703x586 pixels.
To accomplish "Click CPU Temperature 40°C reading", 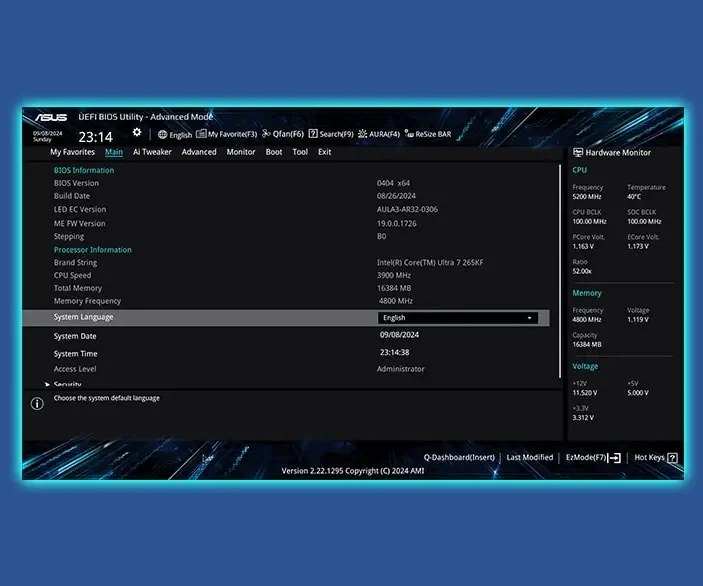I will click(x=634, y=197).
